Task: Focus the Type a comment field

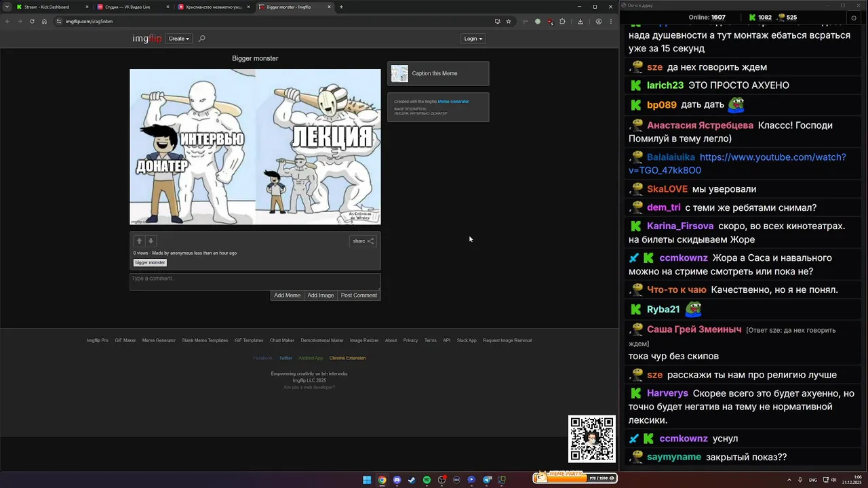Action: pyautogui.click(x=255, y=281)
